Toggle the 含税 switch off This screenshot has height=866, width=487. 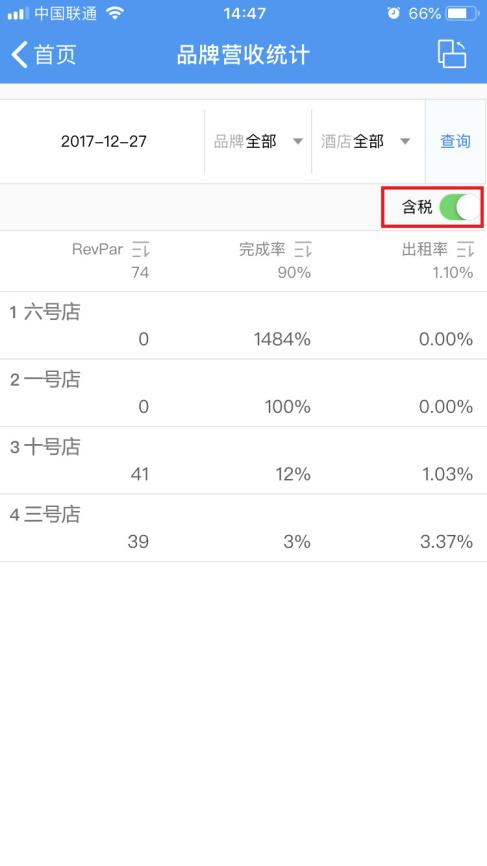pyautogui.click(x=459, y=207)
